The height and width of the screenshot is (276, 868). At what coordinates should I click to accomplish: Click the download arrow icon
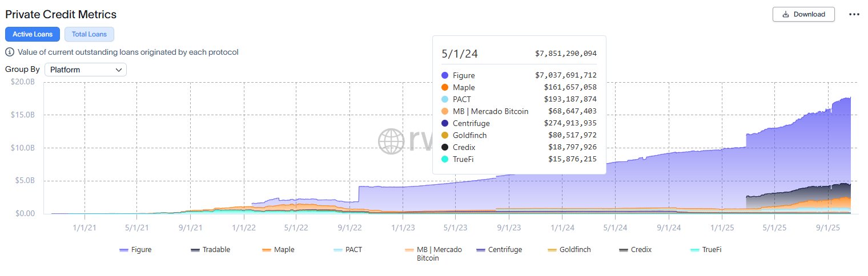(x=786, y=14)
